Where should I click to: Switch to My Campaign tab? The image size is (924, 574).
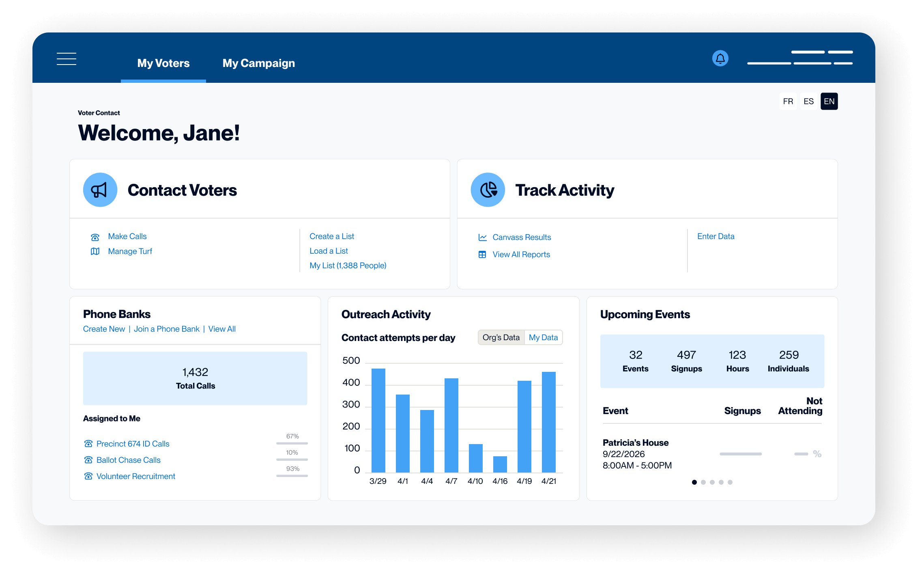tap(258, 63)
